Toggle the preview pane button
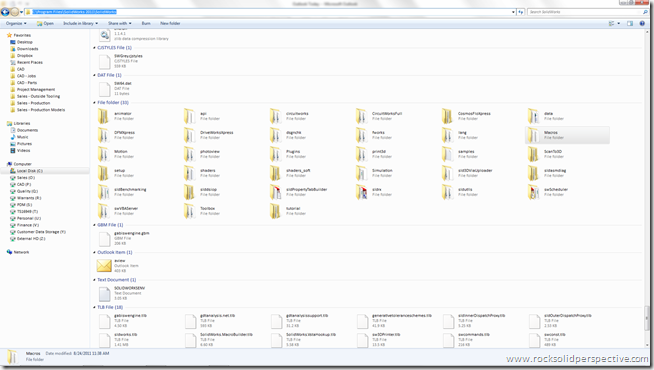 (630, 23)
